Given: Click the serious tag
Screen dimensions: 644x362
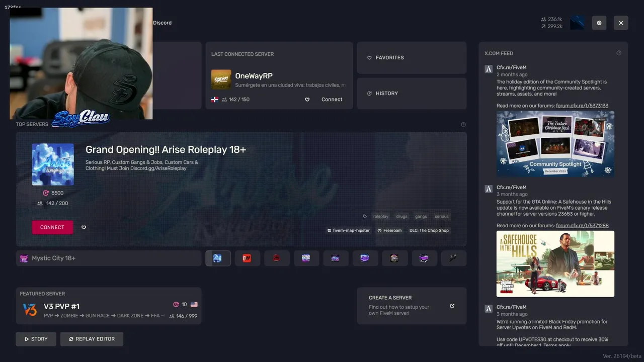Looking at the screenshot, I should pos(442,217).
